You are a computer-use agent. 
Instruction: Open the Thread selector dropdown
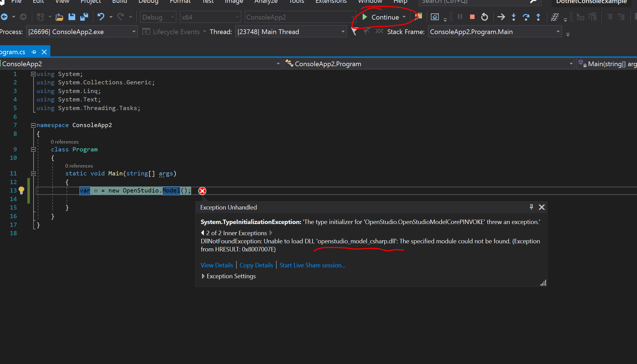click(343, 31)
